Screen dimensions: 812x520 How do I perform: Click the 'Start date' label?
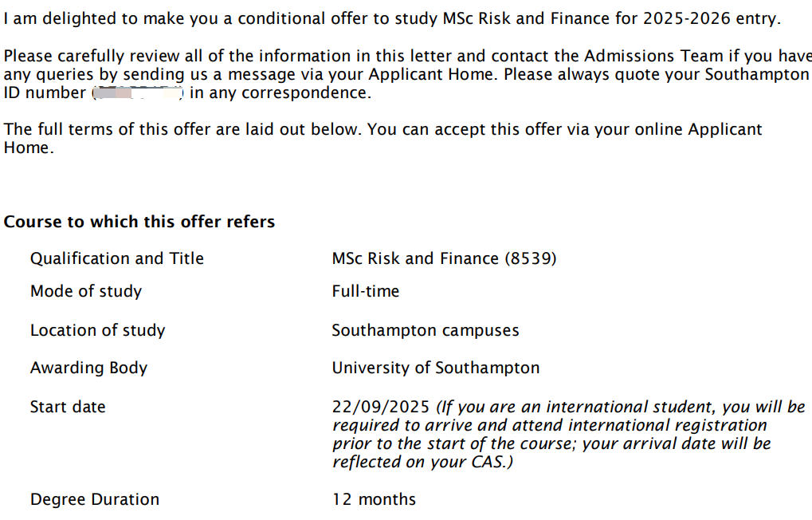[x=68, y=407]
